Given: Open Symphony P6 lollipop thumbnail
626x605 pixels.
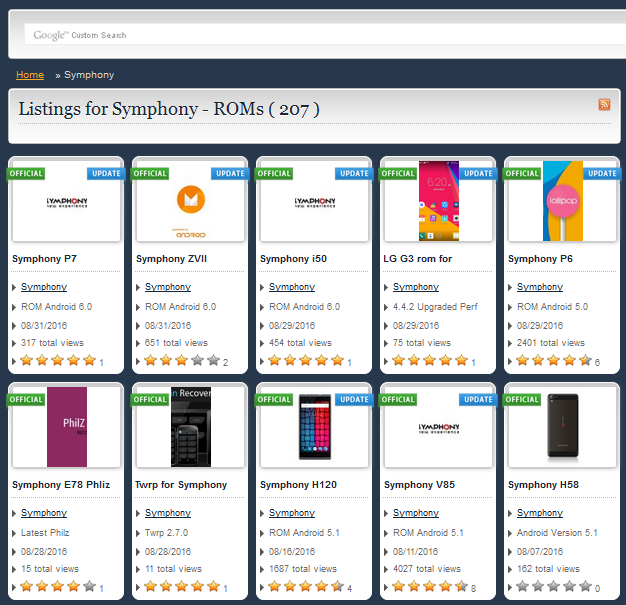Looking at the screenshot, I should pos(563,201).
